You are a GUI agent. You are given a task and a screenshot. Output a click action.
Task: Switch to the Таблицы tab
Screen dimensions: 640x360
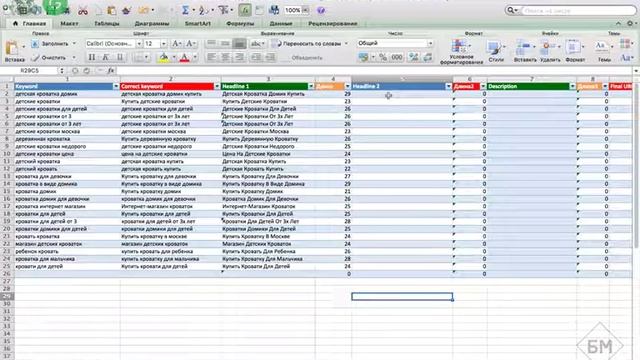[x=107, y=24]
